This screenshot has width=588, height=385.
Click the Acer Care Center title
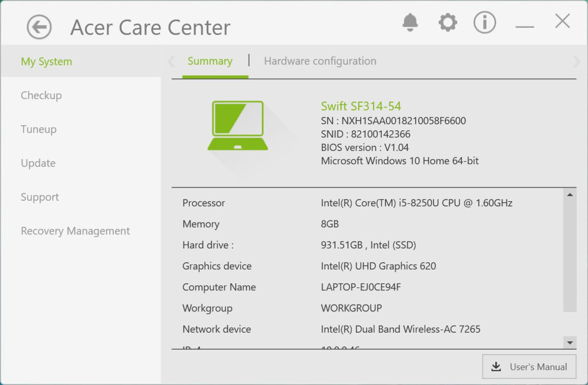click(x=150, y=27)
